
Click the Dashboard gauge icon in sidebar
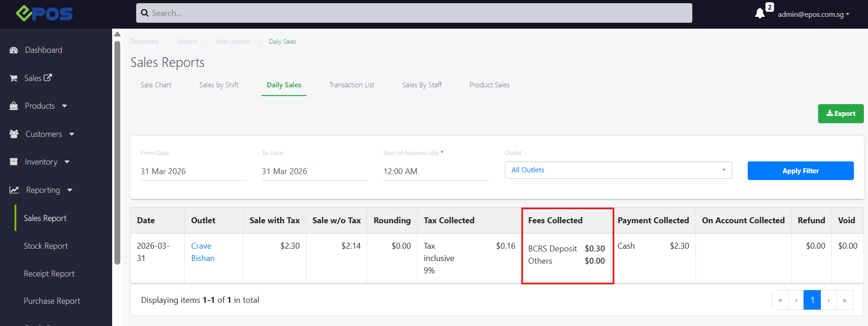click(14, 50)
